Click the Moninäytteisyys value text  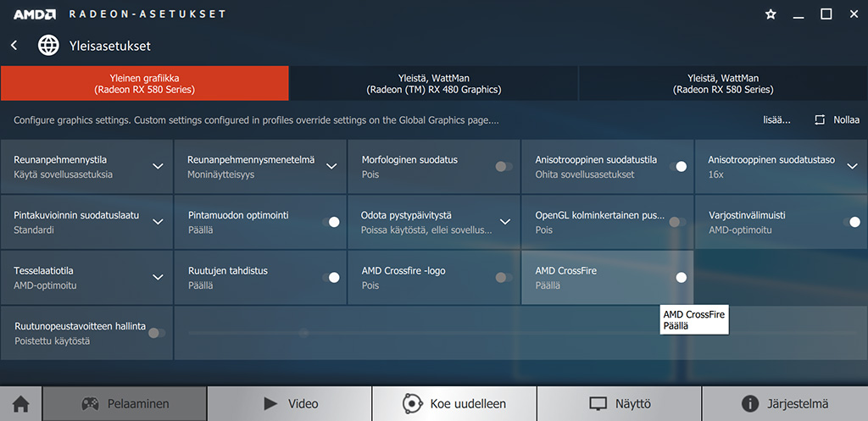point(221,174)
